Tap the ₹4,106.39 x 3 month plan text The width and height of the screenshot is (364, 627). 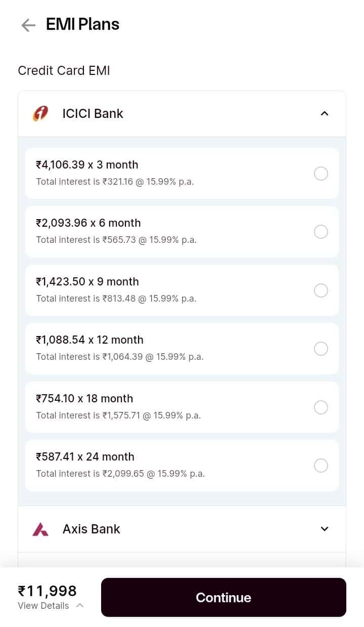point(87,165)
